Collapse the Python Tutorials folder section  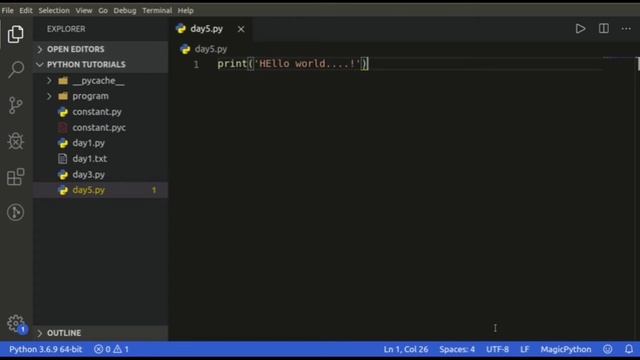pos(100,64)
